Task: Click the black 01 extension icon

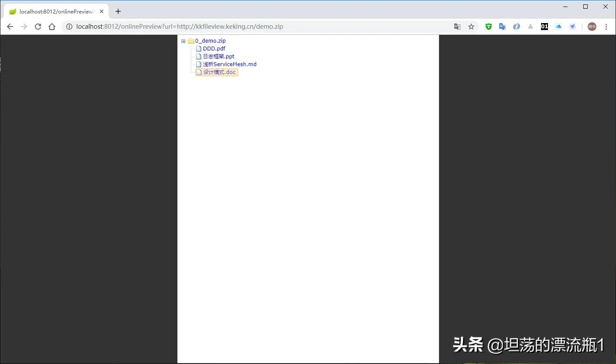Action: (545, 27)
